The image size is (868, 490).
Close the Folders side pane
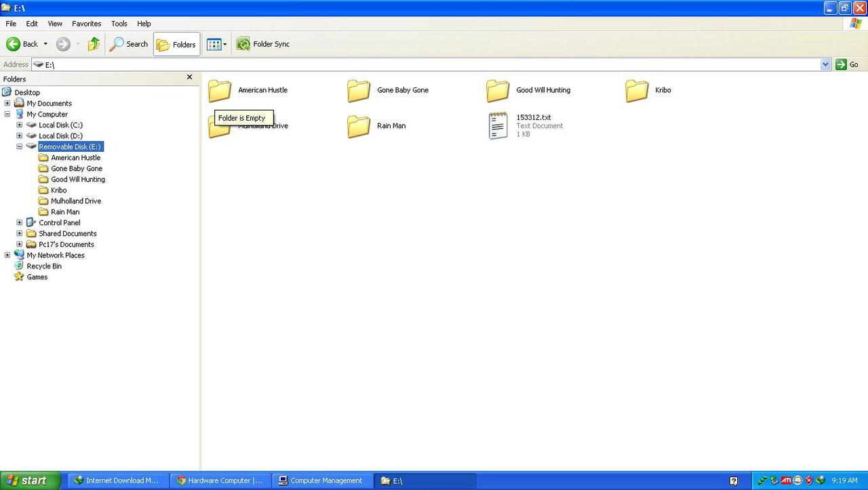189,77
